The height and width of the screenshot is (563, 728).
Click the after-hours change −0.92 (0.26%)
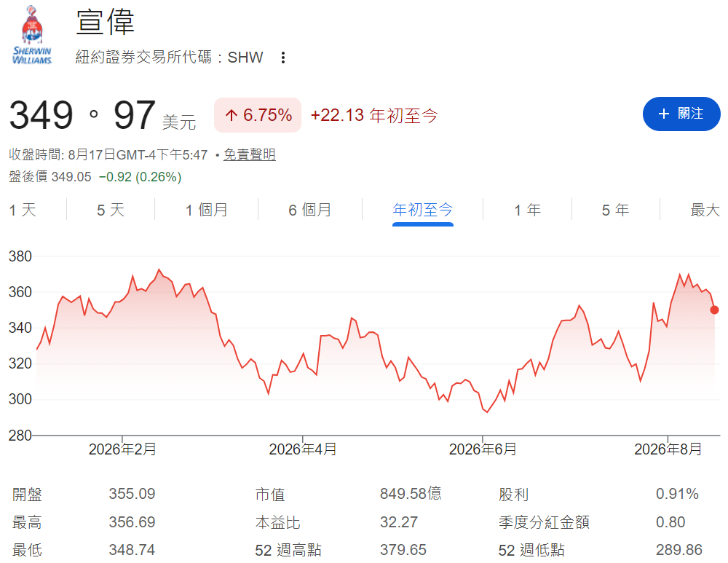pos(141,177)
